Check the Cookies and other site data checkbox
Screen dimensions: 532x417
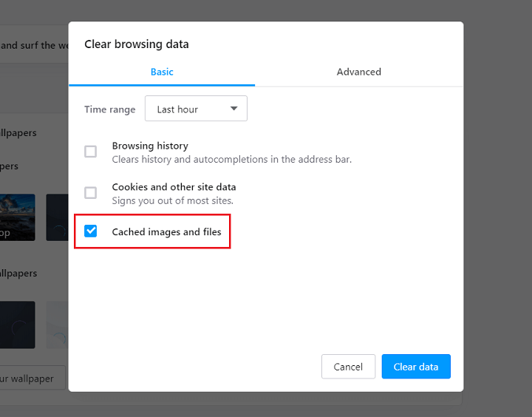pos(91,193)
